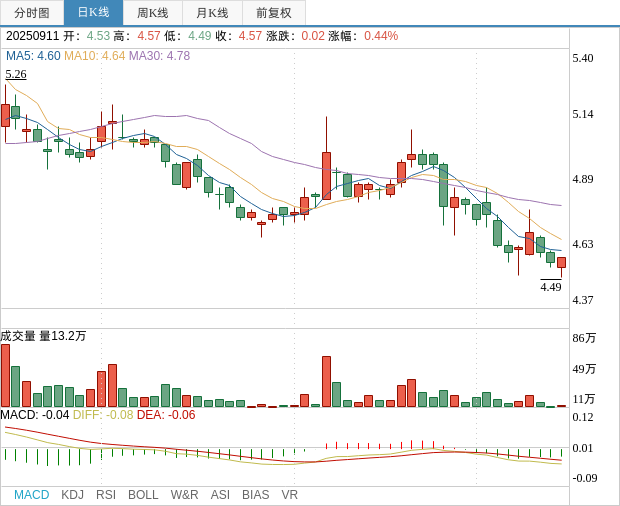The width and height of the screenshot is (620, 506).
Task: Open the 周K线 tab
Action: click(153, 13)
